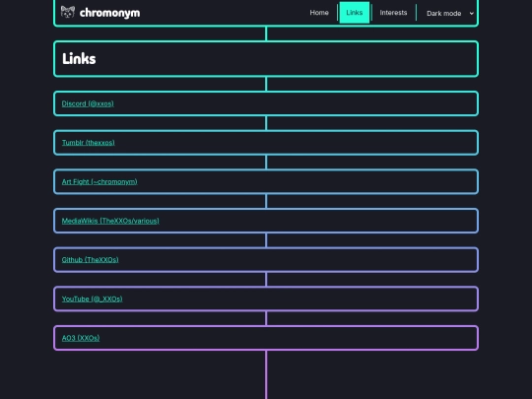Viewport: 532px width, 399px height.
Task: Open the Art Fight (~chromonym) link
Action: coord(100,181)
